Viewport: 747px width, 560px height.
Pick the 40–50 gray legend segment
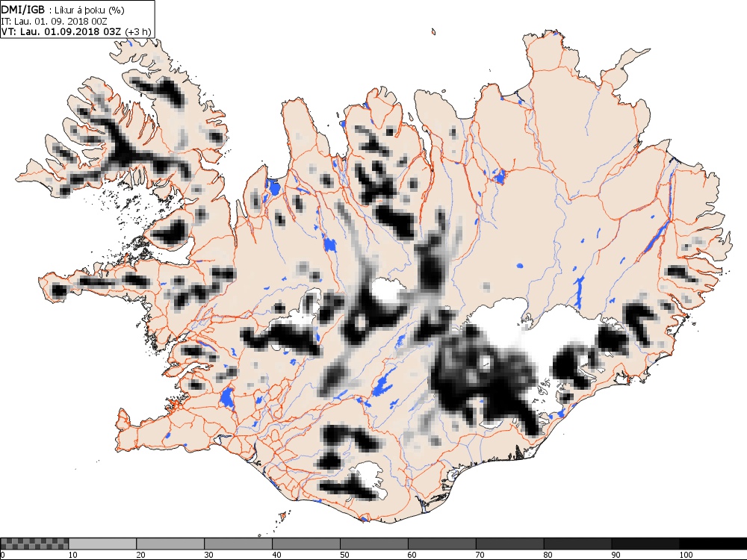[x=306, y=544]
